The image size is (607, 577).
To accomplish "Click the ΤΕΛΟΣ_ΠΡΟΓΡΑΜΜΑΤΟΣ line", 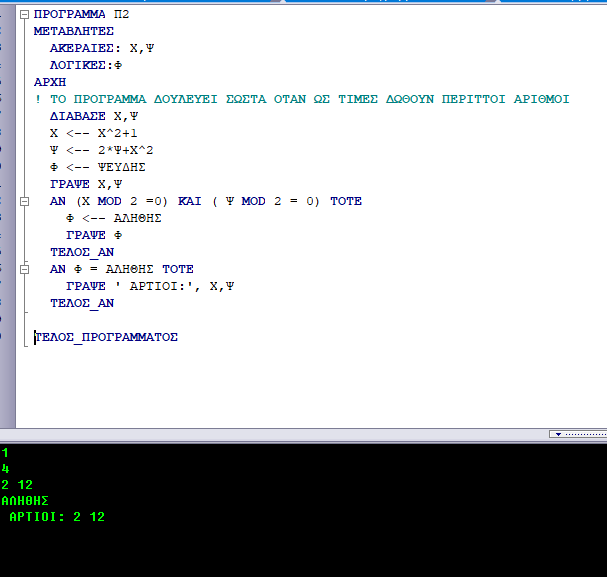I will click(x=106, y=337).
